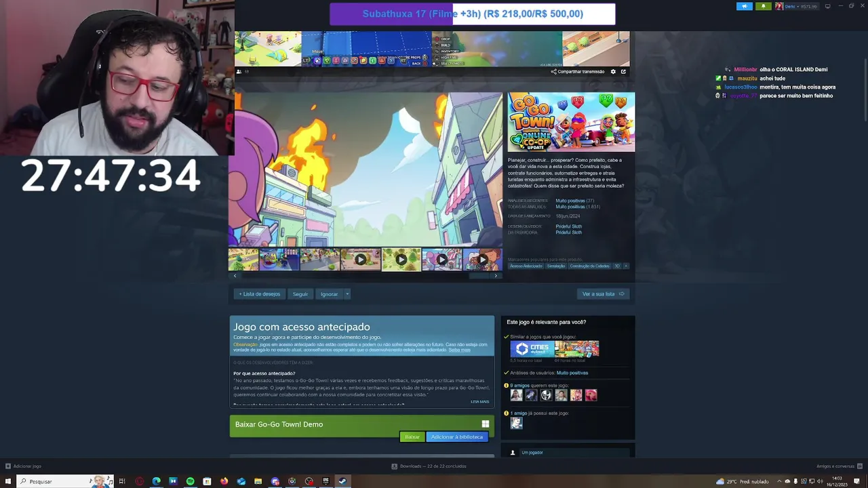Viewport: 868px width, 488px height.
Task: Select the third screenshot thumbnail in the strip
Action: pos(319,260)
